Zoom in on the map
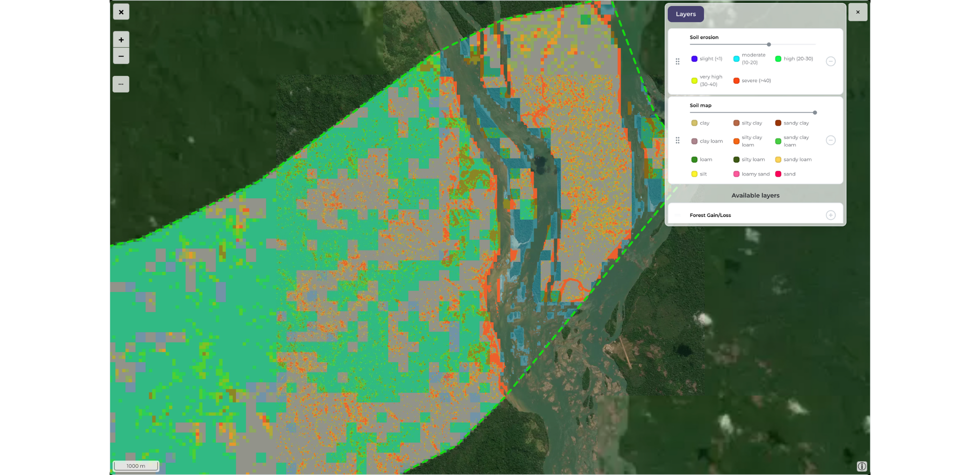The height and width of the screenshot is (475, 980). (121, 40)
